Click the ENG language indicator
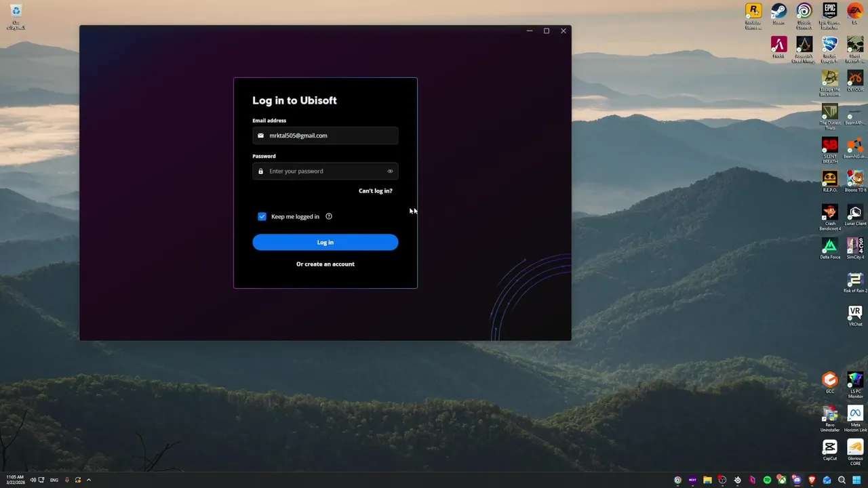The width and height of the screenshot is (868, 488). coord(53,480)
